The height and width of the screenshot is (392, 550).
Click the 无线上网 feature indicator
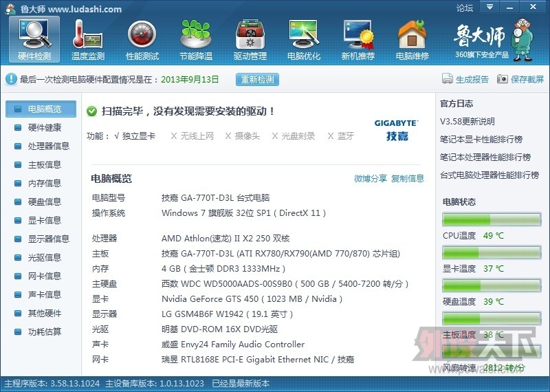pos(192,136)
